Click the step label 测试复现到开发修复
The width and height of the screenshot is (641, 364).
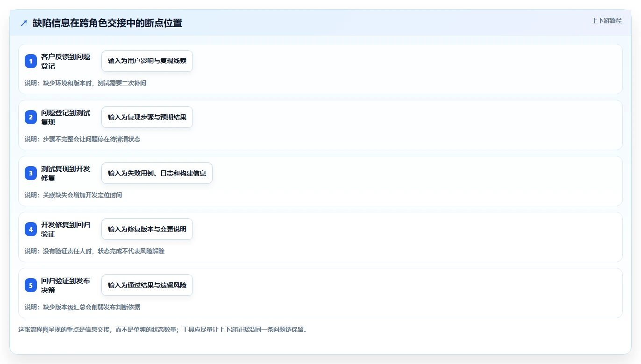[66, 173]
